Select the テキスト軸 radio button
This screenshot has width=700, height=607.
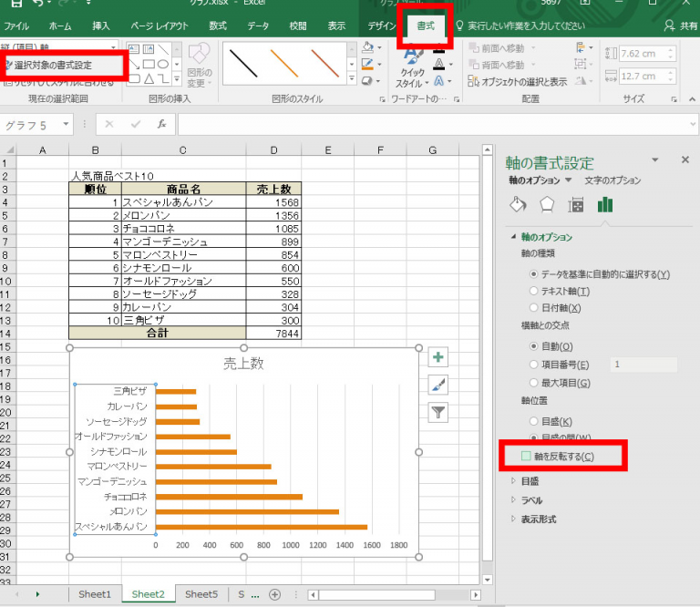coord(534,291)
